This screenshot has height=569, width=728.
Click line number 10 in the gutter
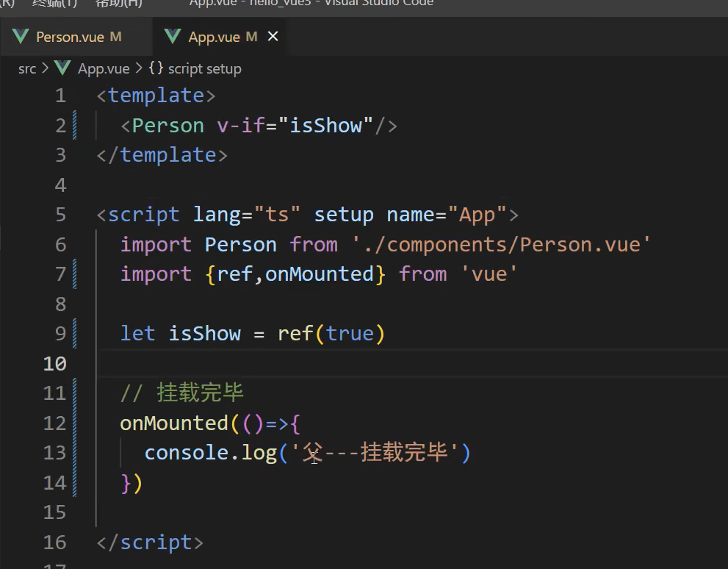55,363
